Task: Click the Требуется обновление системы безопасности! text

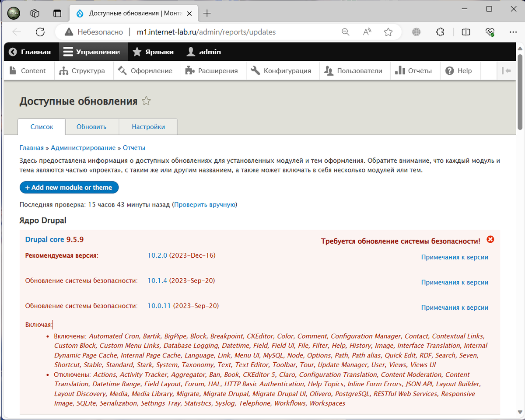Action: (x=400, y=241)
